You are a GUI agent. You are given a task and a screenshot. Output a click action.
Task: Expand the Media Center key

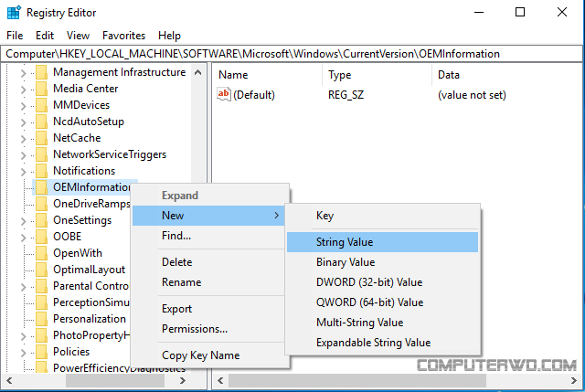(23, 90)
